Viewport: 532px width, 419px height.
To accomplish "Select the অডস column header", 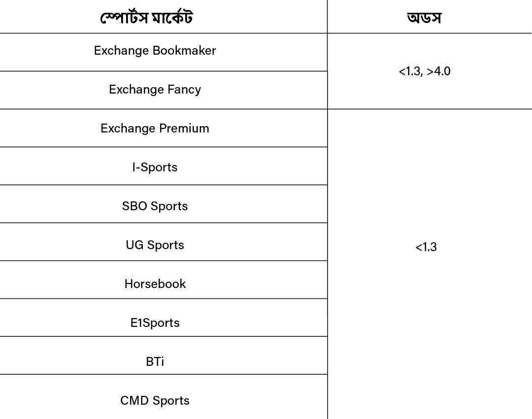I will (425, 18).
